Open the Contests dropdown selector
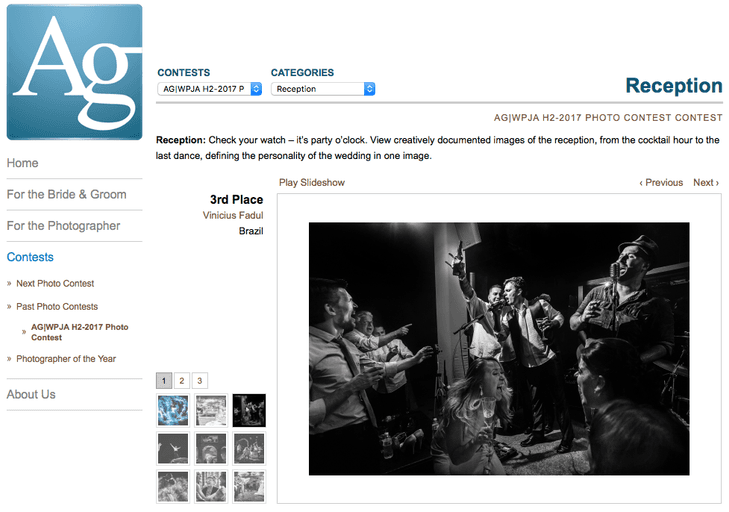Viewport: 729px width, 512px height. (x=210, y=89)
